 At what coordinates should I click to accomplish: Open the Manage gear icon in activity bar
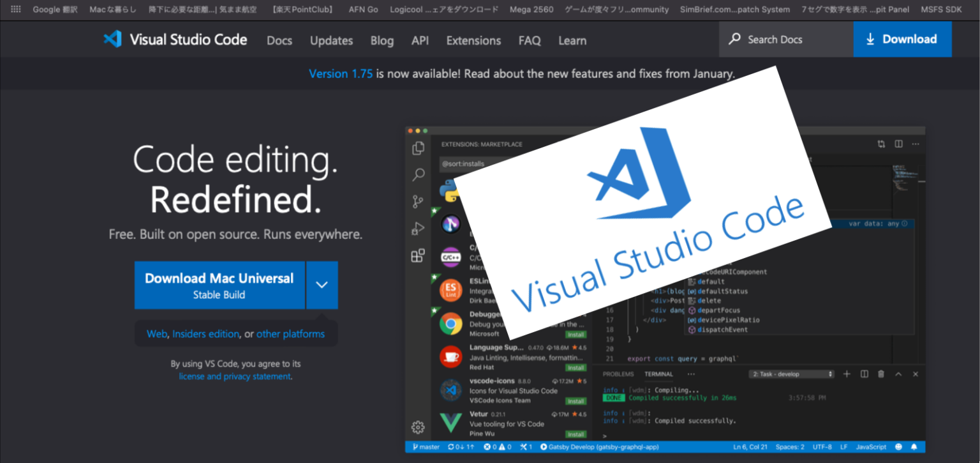tap(418, 427)
